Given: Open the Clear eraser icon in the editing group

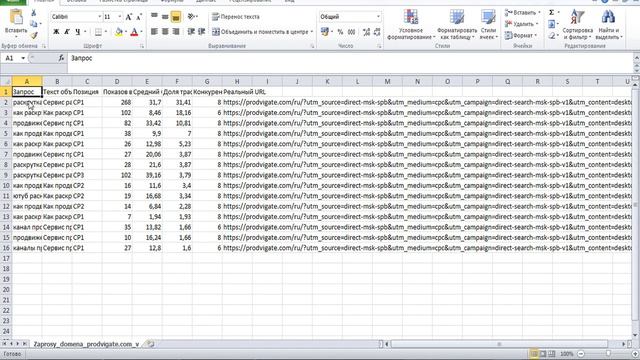Looking at the screenshot, I should coord(551,36).
